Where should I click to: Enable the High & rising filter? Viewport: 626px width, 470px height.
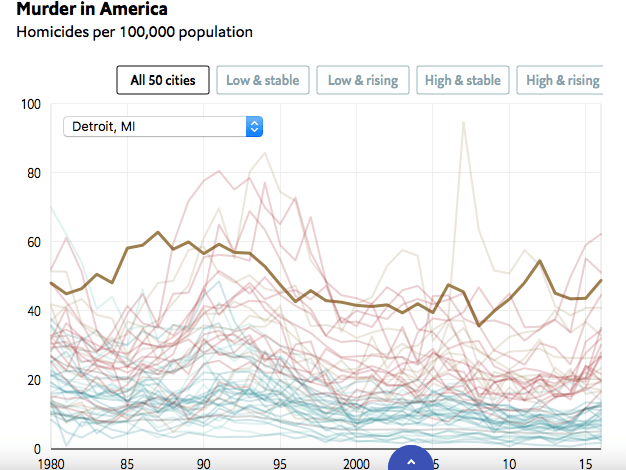[562, 80]
